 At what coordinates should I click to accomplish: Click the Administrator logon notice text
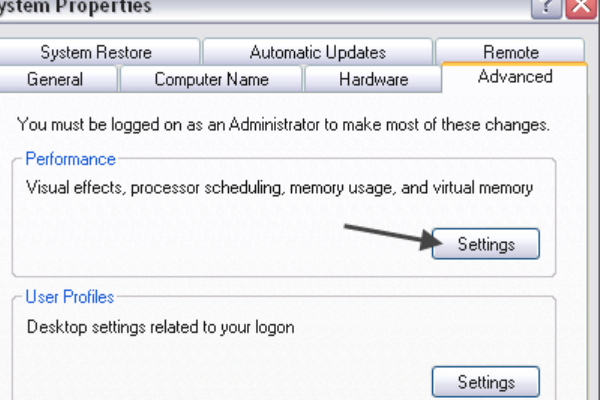[x=284, y=126]
